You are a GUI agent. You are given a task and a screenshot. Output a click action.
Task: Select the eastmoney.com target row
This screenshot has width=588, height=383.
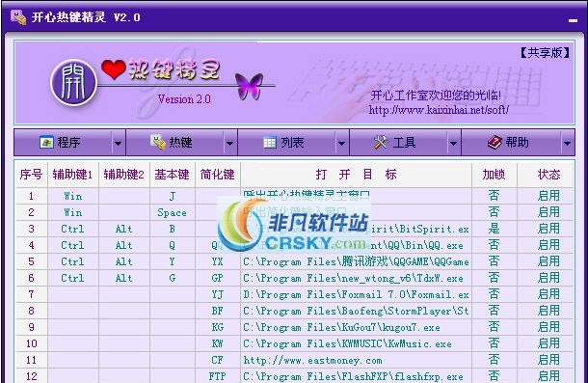pyautogui.click(x=356, y=361)
